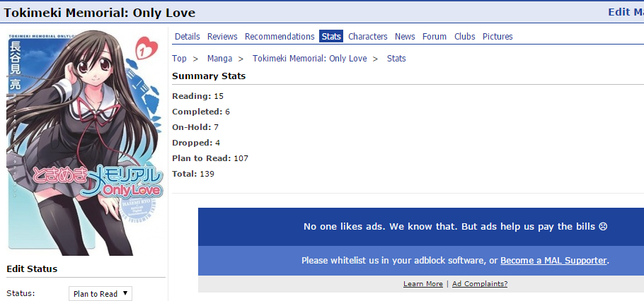The height and width of the screenshot is (301, 644).
Task: Select the Total: 139 stat text
Action: [x=193, y=174]
